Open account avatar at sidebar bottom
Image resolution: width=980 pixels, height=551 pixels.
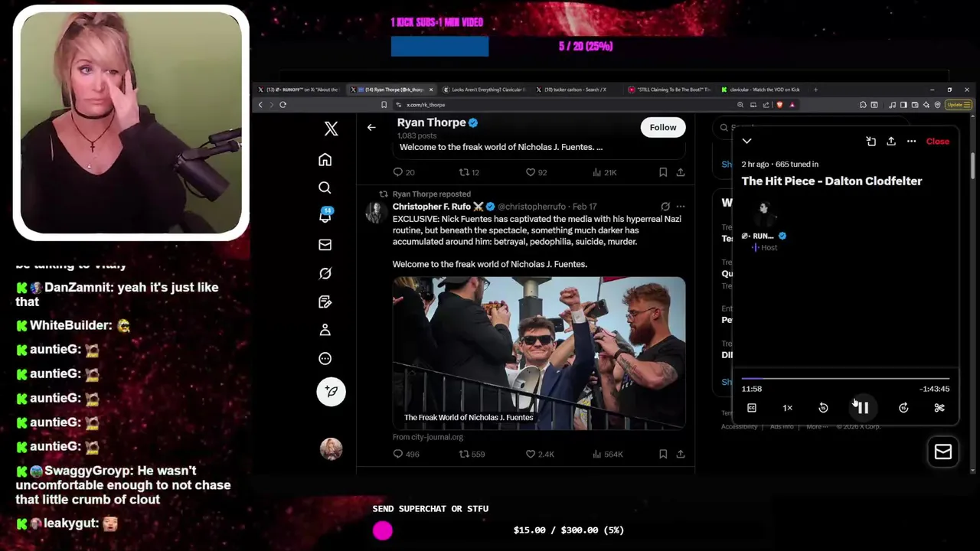tap(331, 448)
